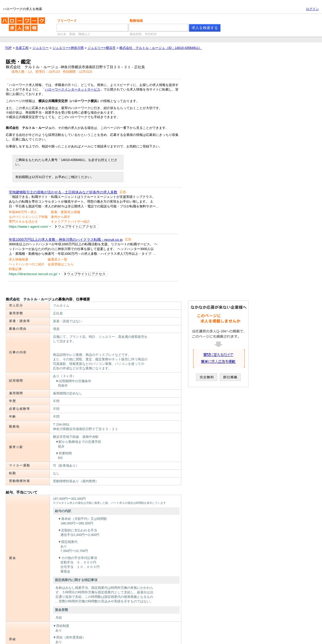Open the 生産工程 breadcrumb link
This screenshot has width=322, height=644.
(x=22, y=48)
